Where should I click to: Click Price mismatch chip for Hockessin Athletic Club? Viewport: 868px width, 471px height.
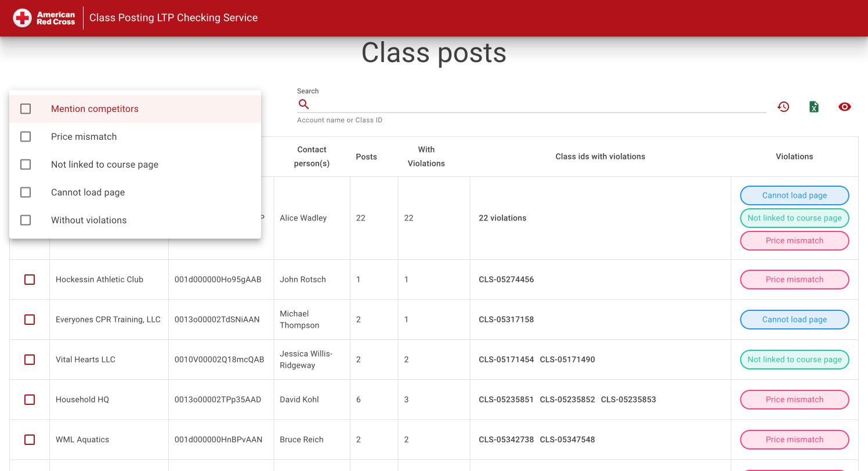[x=794, y=280]
